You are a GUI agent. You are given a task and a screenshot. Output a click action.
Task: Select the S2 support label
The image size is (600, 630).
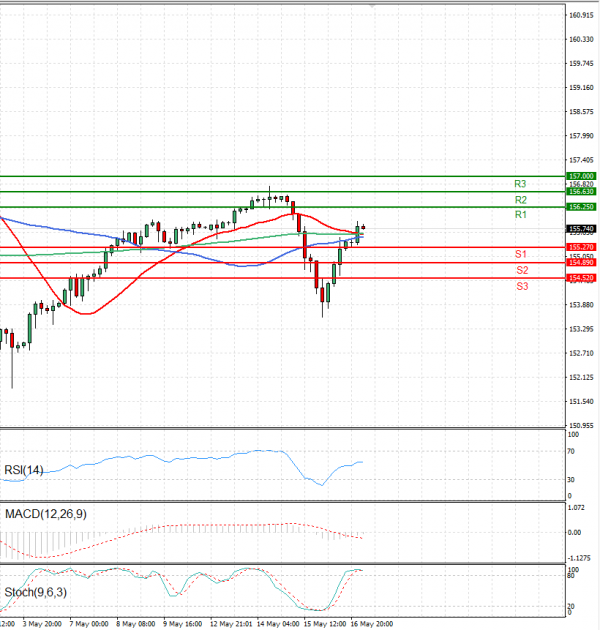(x=522, y=270)
